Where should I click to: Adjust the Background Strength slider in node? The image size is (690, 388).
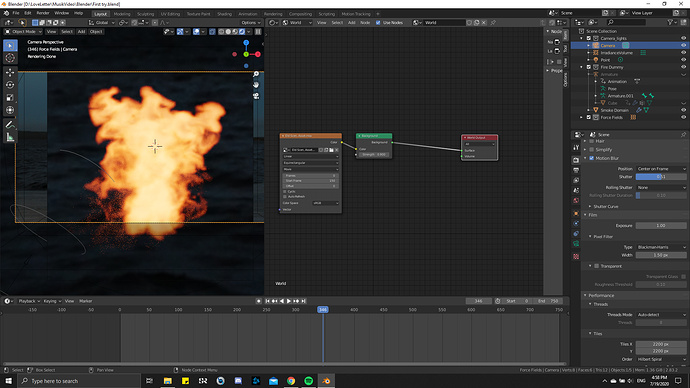click(x=374, y=154)
